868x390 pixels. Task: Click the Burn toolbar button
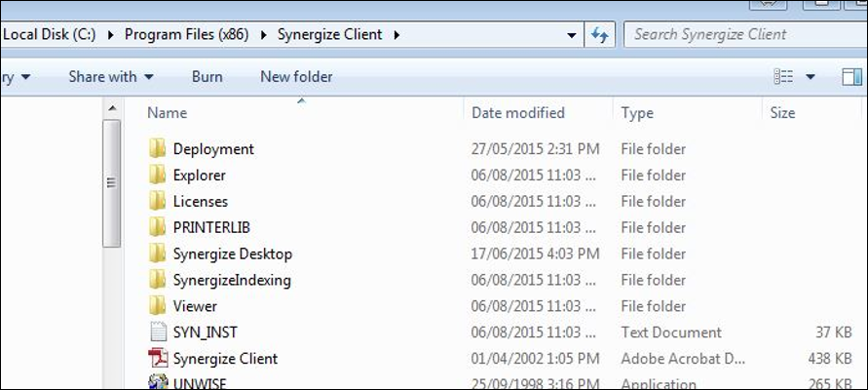(208, 76)
